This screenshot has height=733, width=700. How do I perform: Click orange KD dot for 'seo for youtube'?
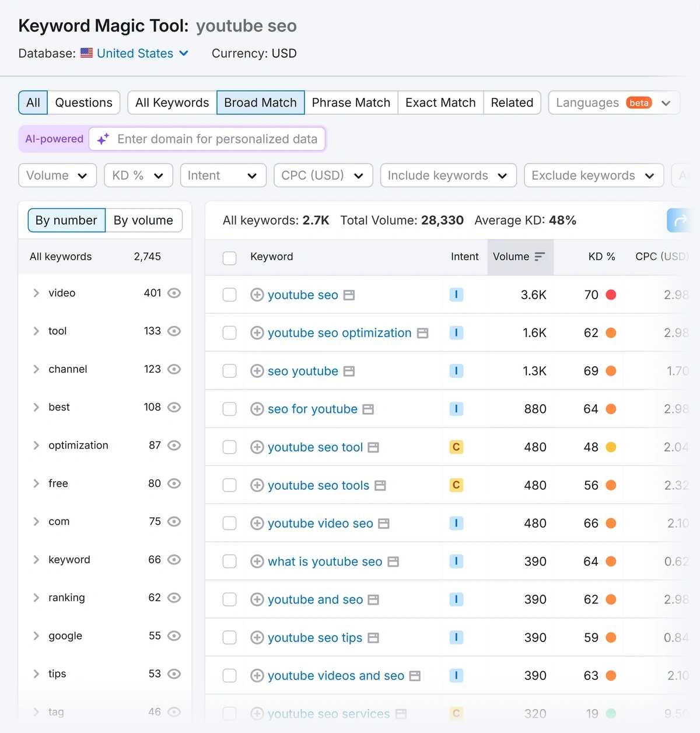611,409
